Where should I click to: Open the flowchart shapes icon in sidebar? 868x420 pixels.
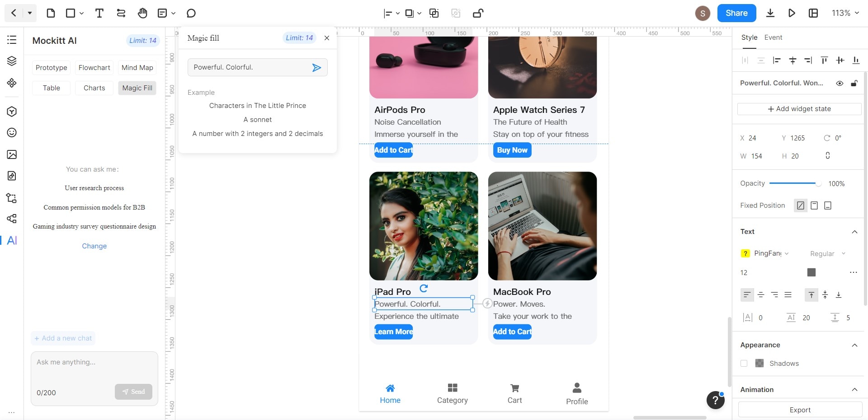coord(12,198)
